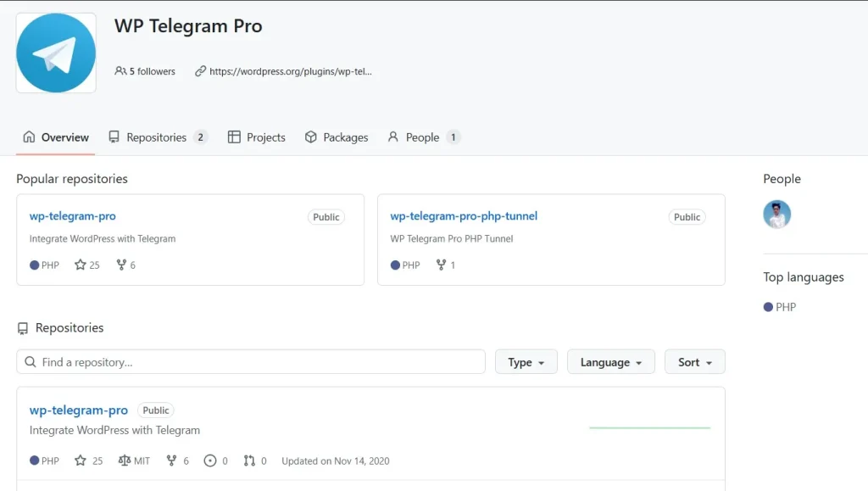
Task: Click the open issues icon showing 0
Action: [210, 460]
